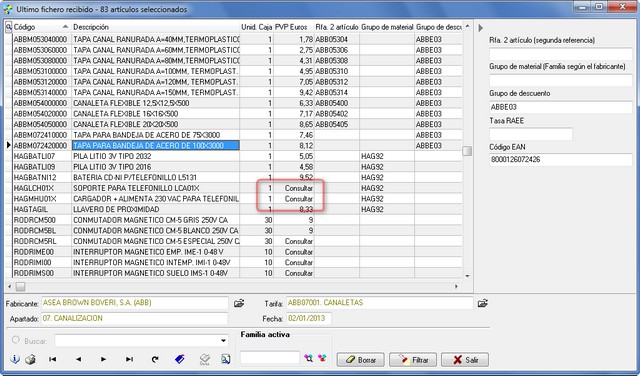Click the refresh arrow icon
The width and height of the screenshot is (640, 376).
(x=155, y=359)
